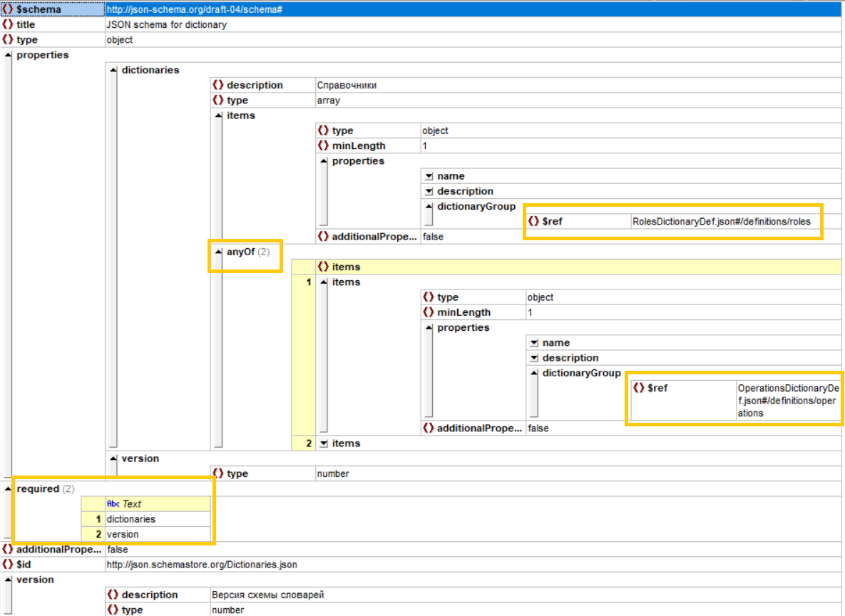Image resolution: width=845 pixels, height=616 pixels.
Task: Click the http://json.schemastore.org/Dictionaries.json value
Action: pos(202,564)
